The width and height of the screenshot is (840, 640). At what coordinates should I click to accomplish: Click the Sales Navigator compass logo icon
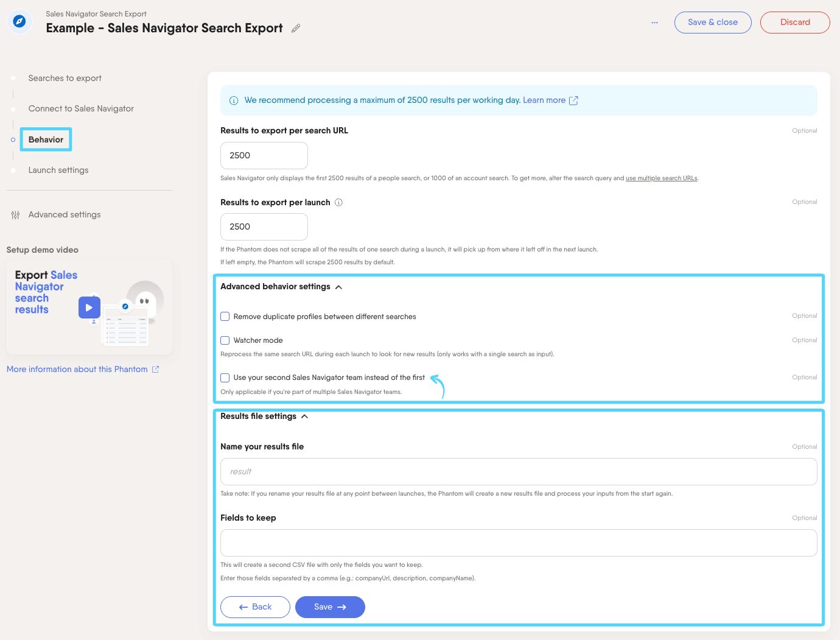point(19,22)
